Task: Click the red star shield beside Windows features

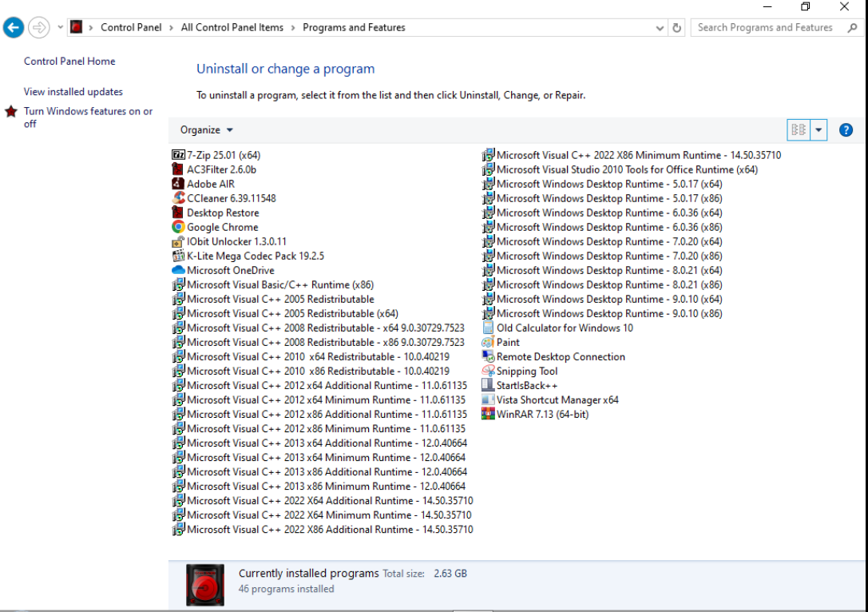Action: tap(11, 112)
